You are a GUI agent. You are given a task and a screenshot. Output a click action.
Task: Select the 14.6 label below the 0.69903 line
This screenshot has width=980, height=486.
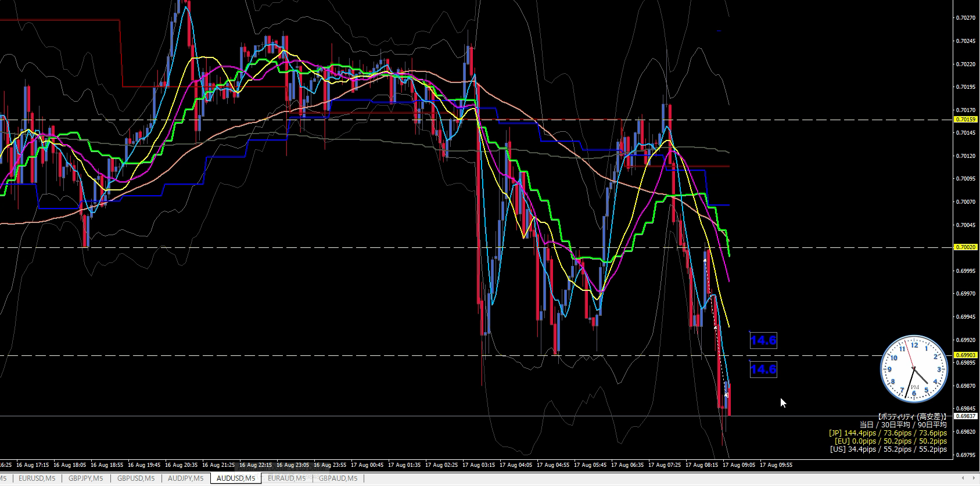(763, 369)
